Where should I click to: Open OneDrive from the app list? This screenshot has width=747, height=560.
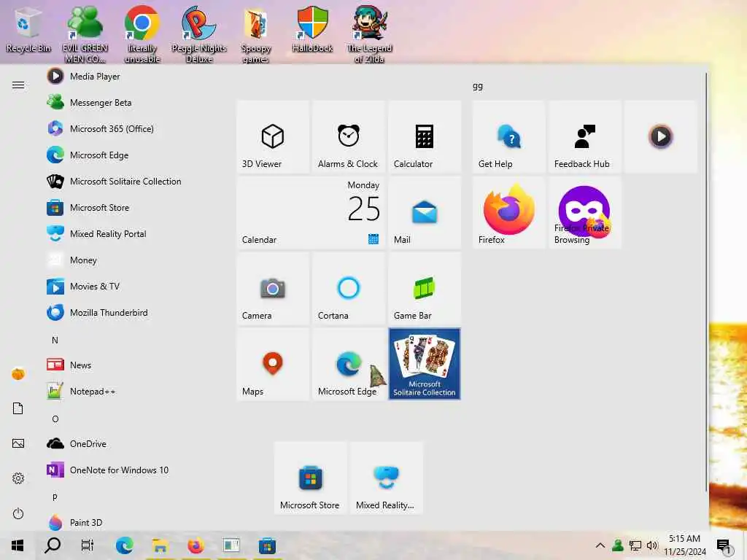[133, 444]
